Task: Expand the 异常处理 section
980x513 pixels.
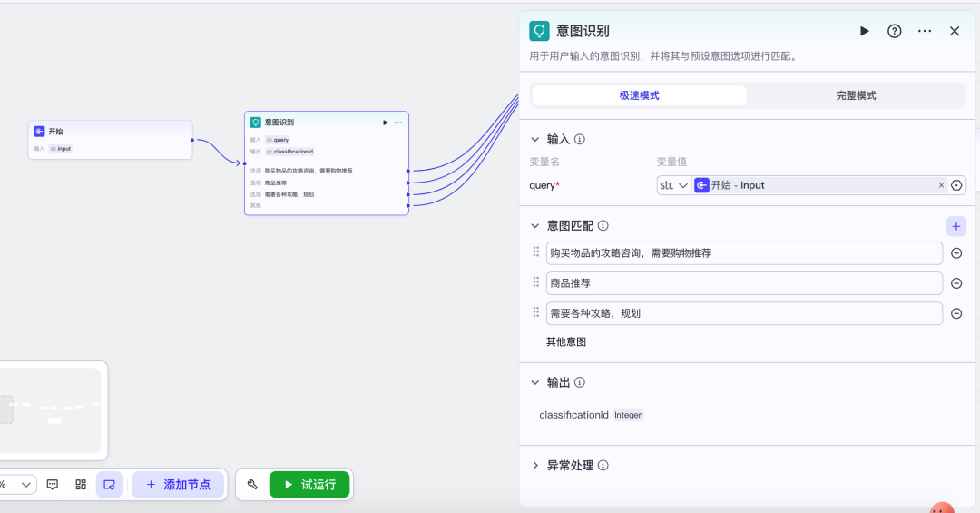Action: point(535,466)
